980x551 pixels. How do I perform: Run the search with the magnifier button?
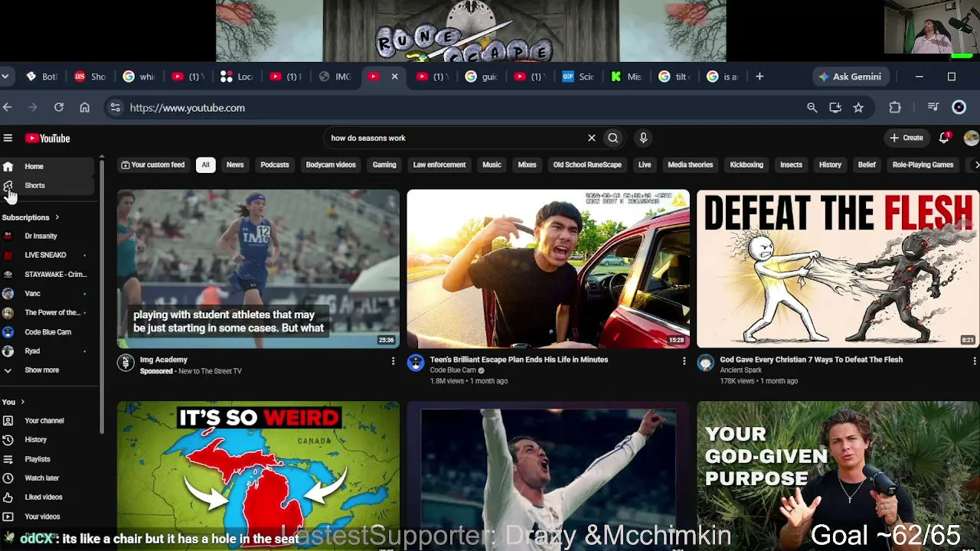(x=612, y=138)
